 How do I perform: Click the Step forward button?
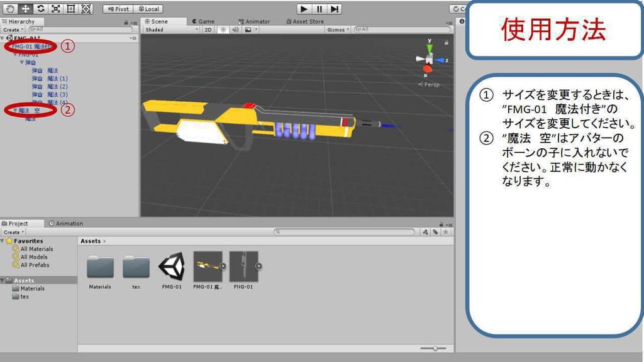335,9
